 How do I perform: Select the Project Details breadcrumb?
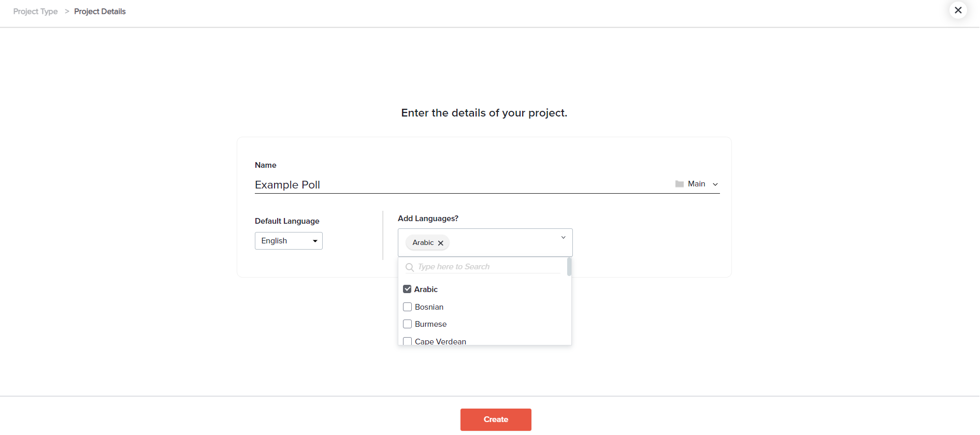100,11
